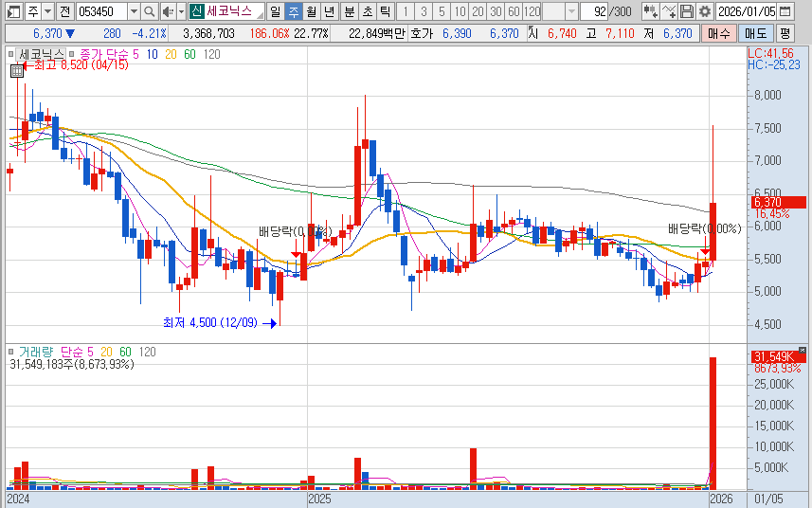Screen dimensions: 812x508
Task: Click red dividend marker arrow near 2025
Action: (296, 254)
